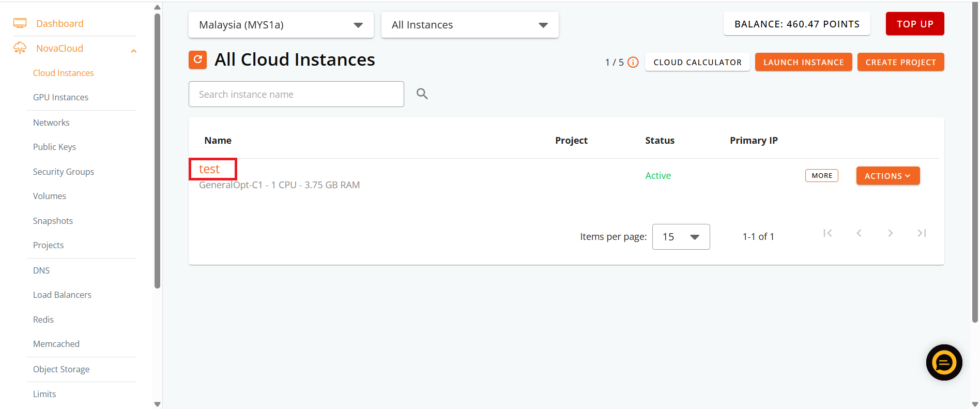980x409 pixels.
Task: Click the Dashboard monitor icon
Action: tap(20, 23)
